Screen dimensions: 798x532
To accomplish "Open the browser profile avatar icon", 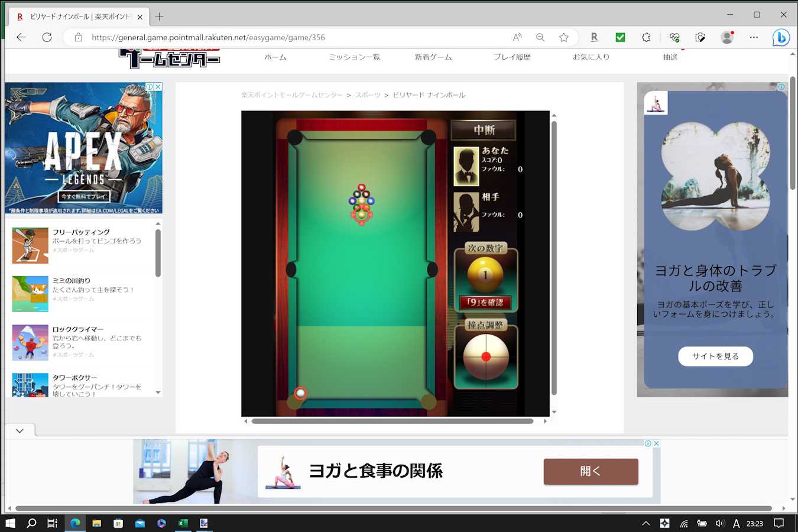I will (x=726, y=37).
